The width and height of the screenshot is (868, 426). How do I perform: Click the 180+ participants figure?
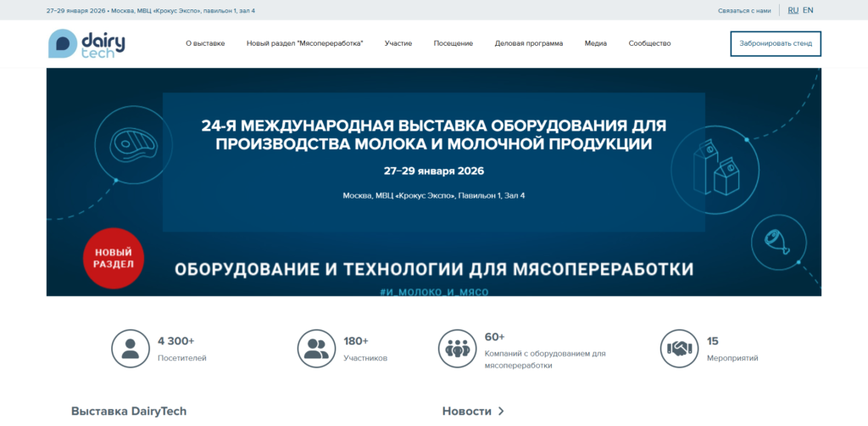click(356, 340)
